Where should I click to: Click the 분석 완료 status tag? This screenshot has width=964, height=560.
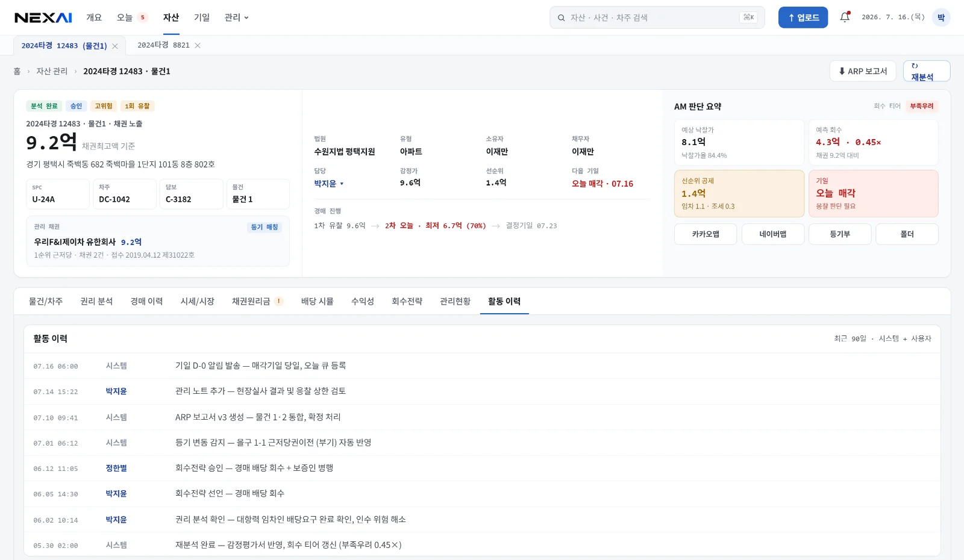(44, 106)
